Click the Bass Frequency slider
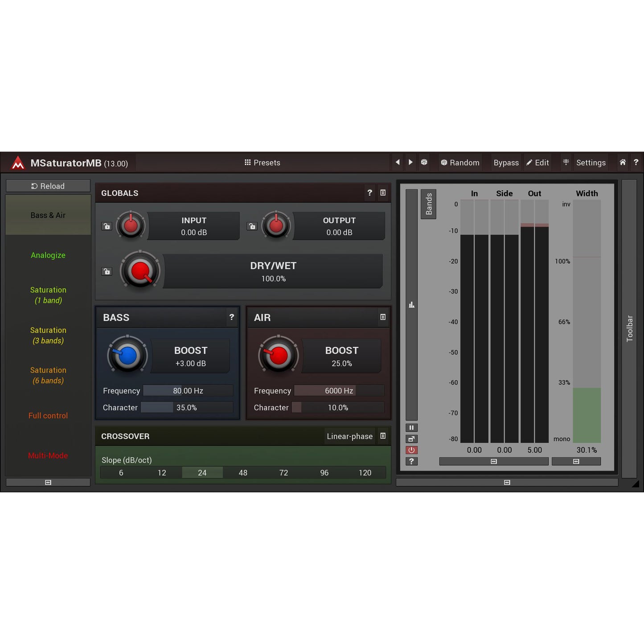Viewport: 644px width, 644px height. click(x=188, y=391)
